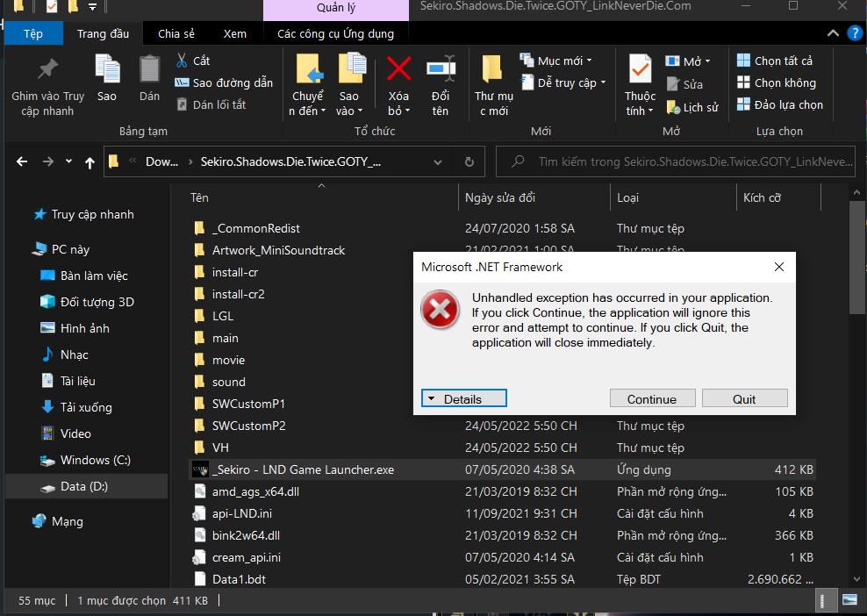
Task: Create new folder with Thư mục mới
Action: [x=494, y=86]
